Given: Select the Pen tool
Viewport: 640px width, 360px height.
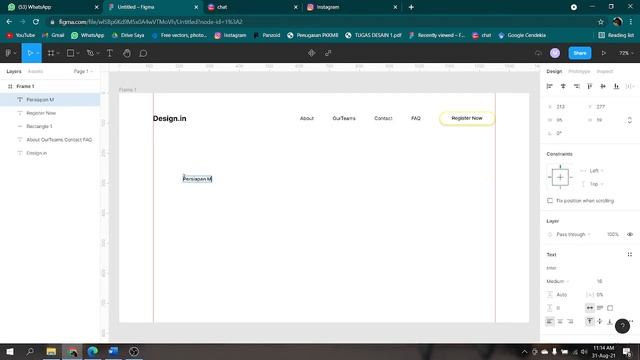Looking at the screenshot, I should (x=90, y=53).
